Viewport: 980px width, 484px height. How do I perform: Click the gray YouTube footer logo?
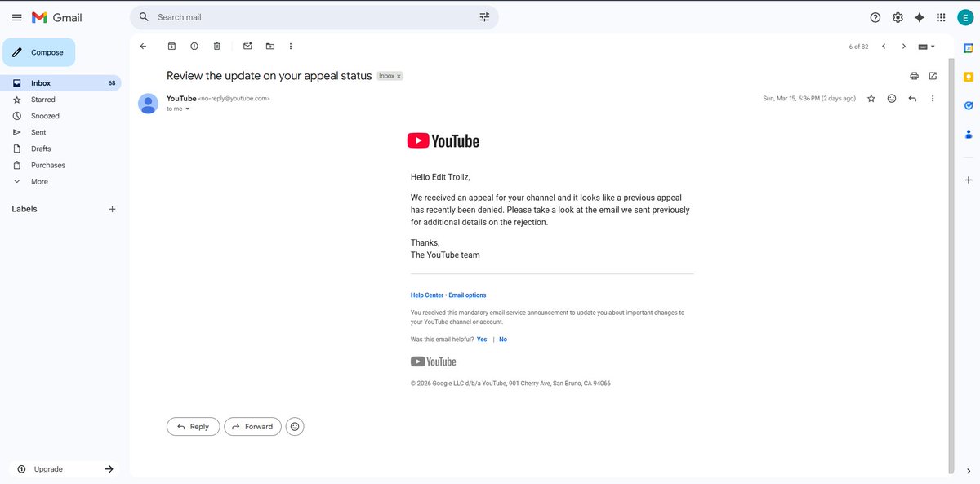click(x=434, y=362)
